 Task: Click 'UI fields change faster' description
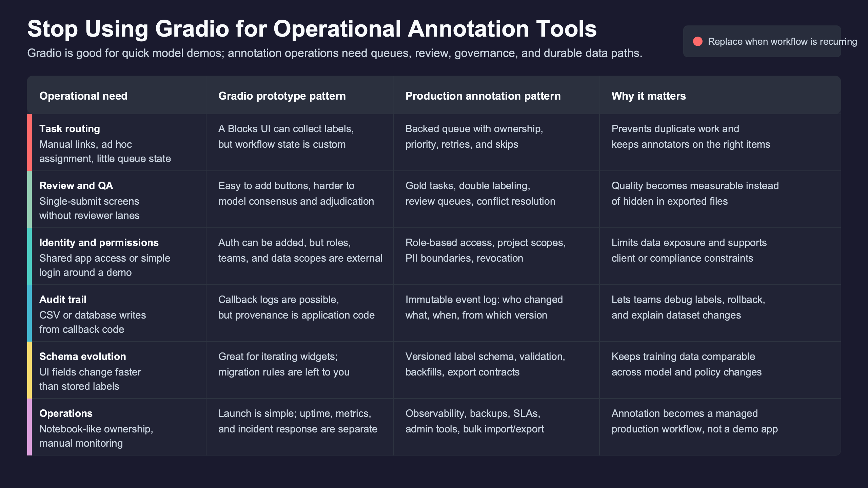90,379
